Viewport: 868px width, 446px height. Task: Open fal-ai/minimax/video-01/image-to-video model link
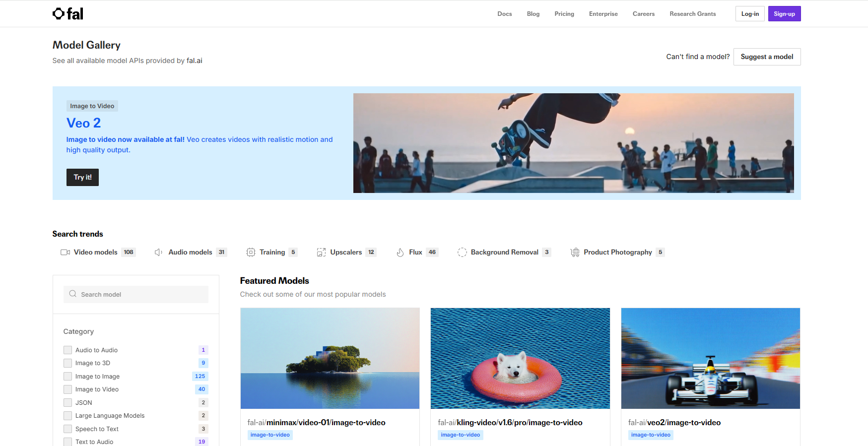point(316,423)
